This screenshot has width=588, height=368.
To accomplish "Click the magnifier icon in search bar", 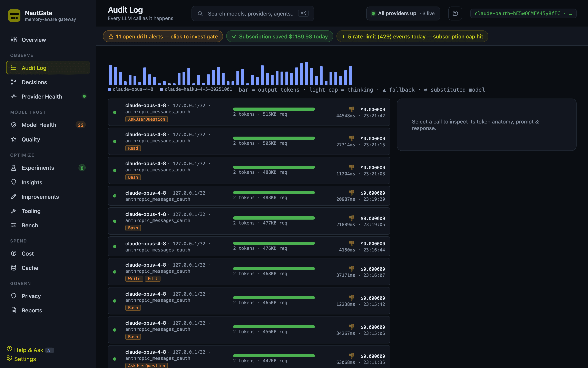I will pos(200,14).
